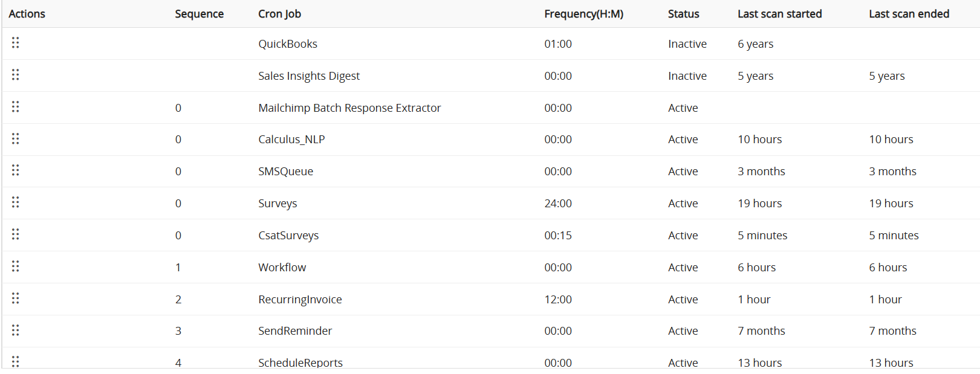The width and height of the screenshot is (980, 374).
Task: Click drag handle for SendReminder row
Action: pos(16,330)
